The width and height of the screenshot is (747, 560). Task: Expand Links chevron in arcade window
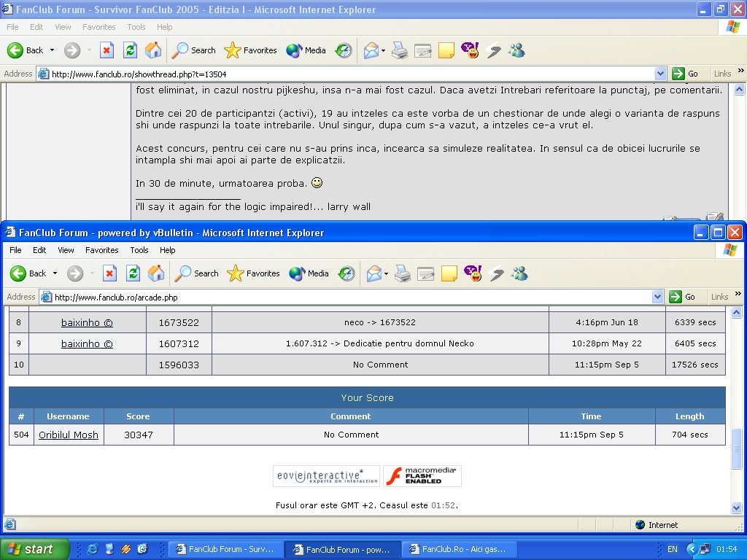[738, 294]
